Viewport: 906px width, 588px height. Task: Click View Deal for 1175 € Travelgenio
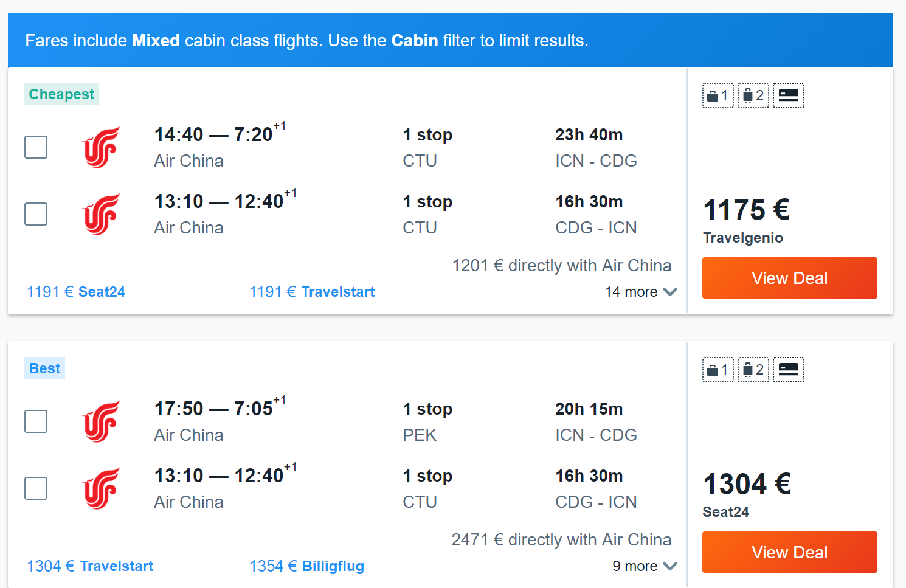tap(789, 278)
